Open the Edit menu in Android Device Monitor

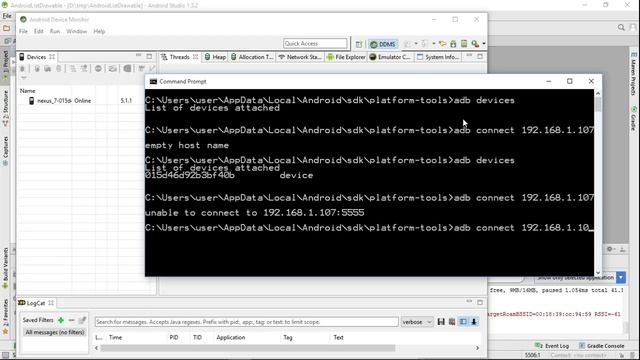[x=38, y=31]
